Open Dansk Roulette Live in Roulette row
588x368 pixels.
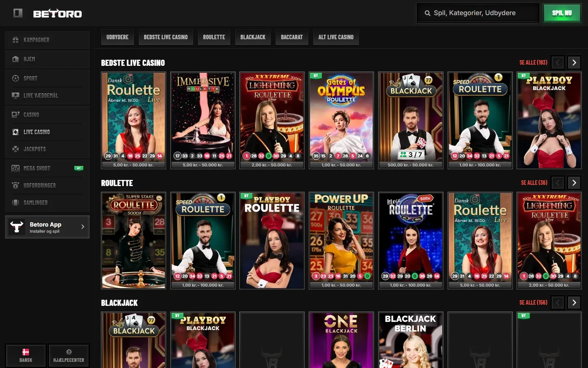click(480, 241)
